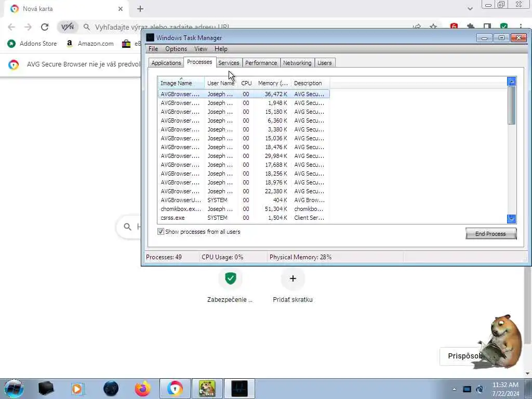The height and width of the screenshot is (399, 532).
Task: Switch to AVG Secure Browser taskbar icon
Action: (x=175, y=389)
